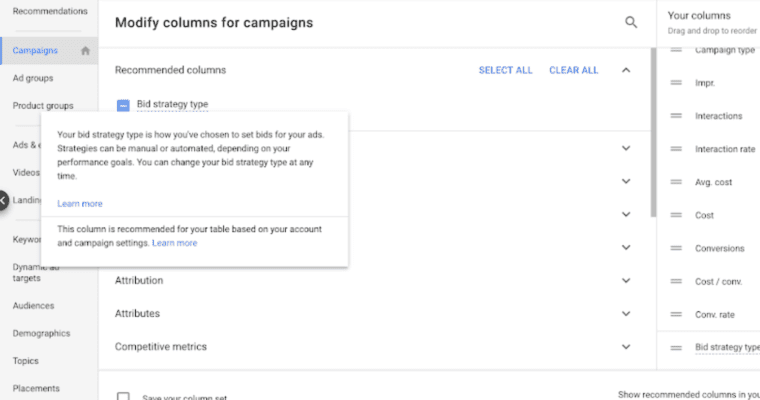Click the sidebar collapse arrow icon
This screenshot has width=760, height=400.
(x=3, y=200)
